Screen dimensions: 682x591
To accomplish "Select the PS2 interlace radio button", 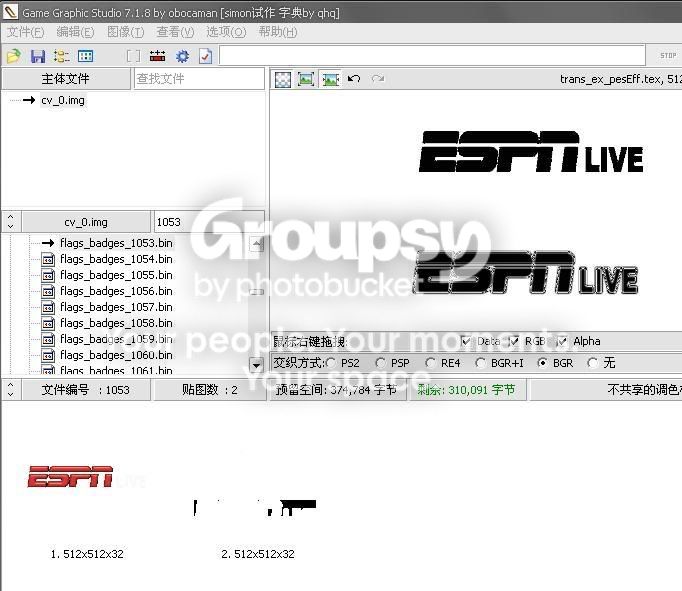I will [331, 363].
